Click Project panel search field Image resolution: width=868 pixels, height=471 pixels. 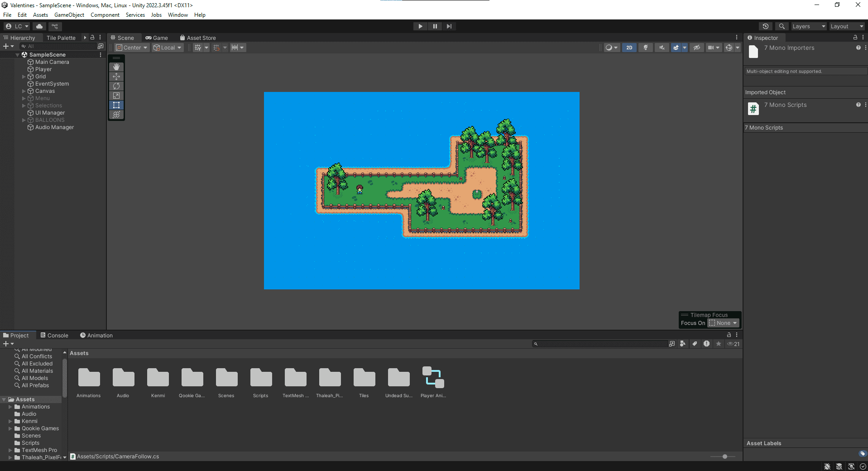click(599, 344)
